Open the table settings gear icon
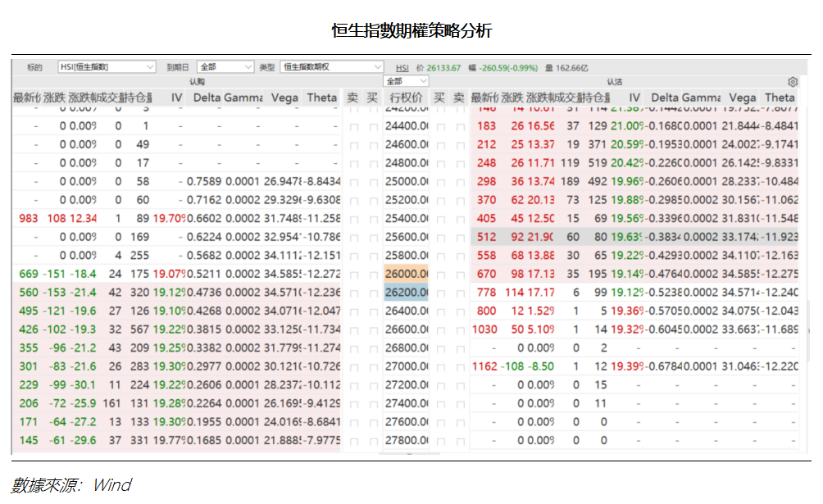This screenshot has height=504, width=823. coord(792,82)
